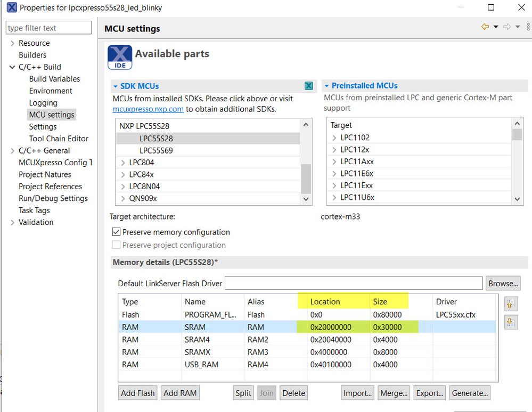Click the Add RAM button
Screen dimensions: 532x412
pos(180,393)
